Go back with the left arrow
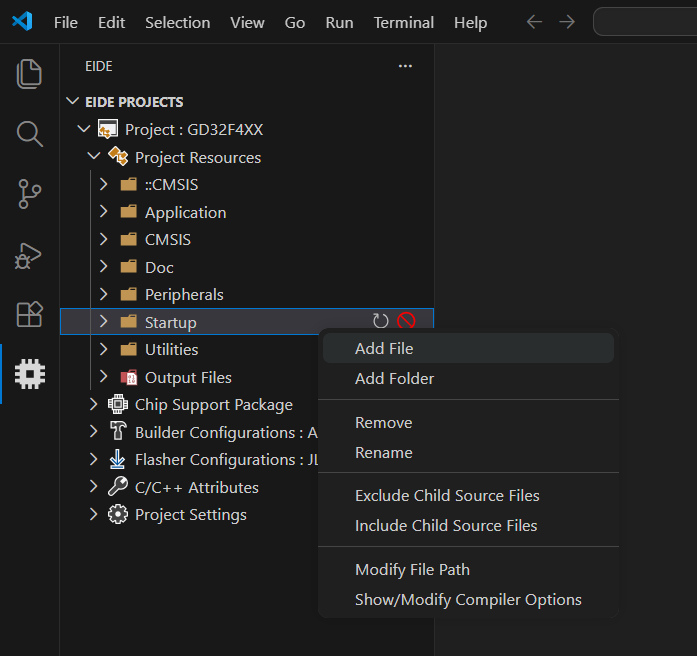The image size is (697, 656). (534, 22)
